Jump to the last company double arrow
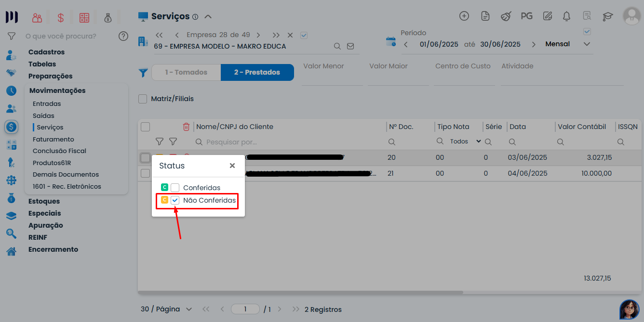 276,35
